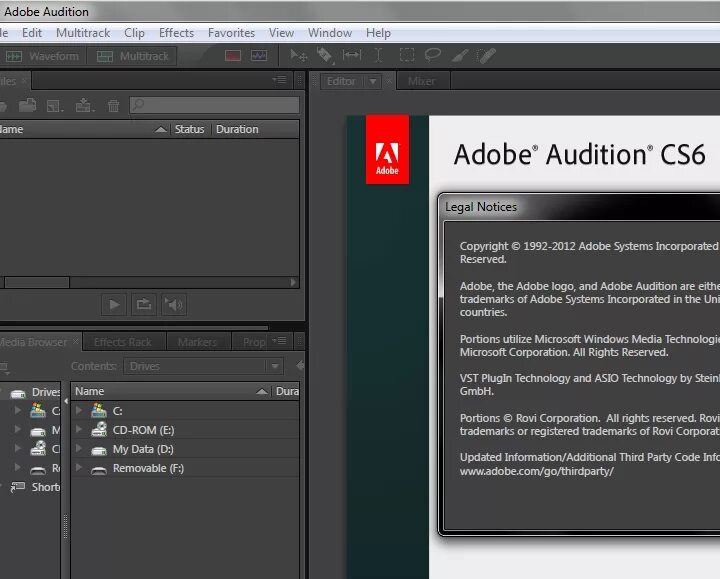Click the trash icon in Files panel
Screen dimensions: 720x579
(x=113, y=106)
